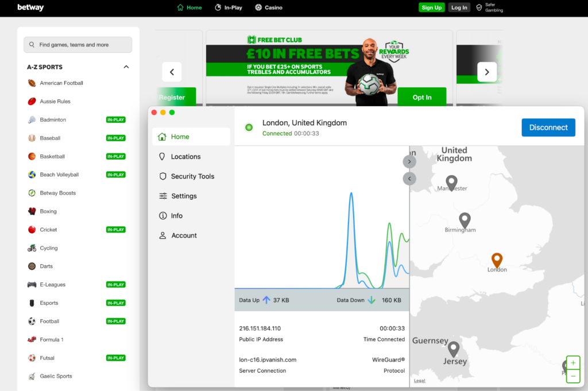
Task: Click the Safer Gambling shield icon
Action: [479, 7]
